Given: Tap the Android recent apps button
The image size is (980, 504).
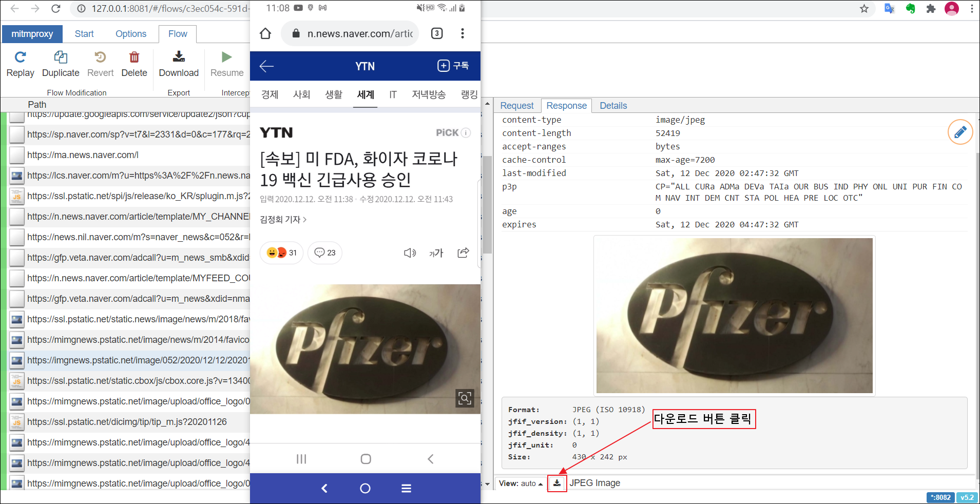Looking at the screenshot, I should (x=301, y=459).
